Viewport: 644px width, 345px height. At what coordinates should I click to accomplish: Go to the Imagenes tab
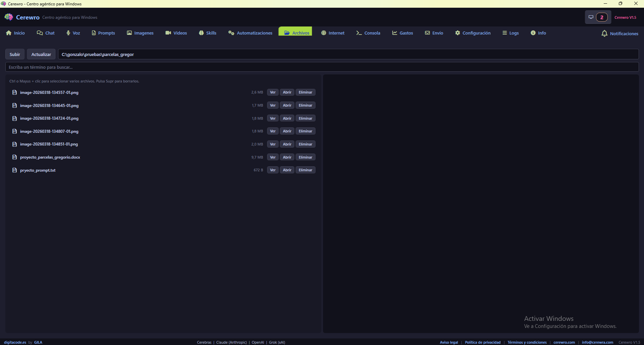140,33
